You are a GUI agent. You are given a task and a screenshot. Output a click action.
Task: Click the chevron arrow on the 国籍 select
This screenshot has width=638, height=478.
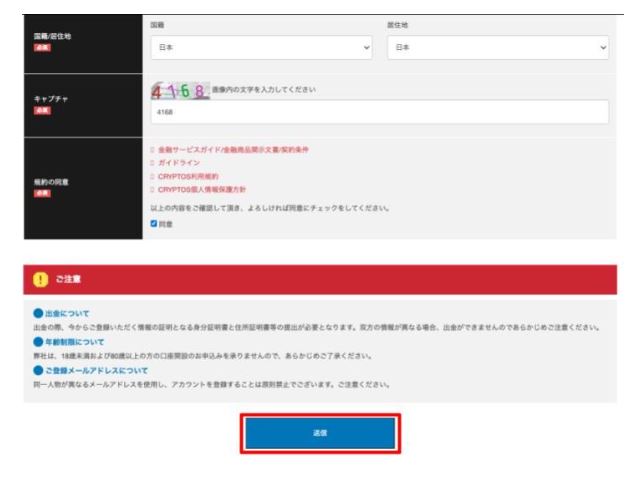[x=367, y=46]
